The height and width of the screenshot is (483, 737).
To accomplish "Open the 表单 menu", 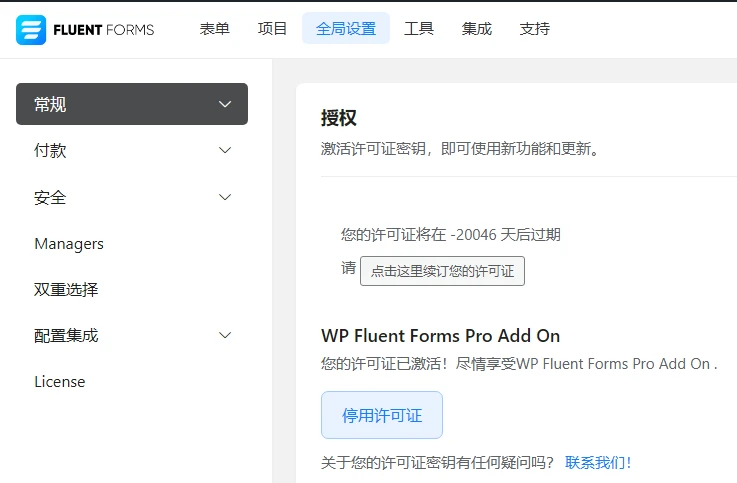I will pyautogui.click(x=214, y=29).
